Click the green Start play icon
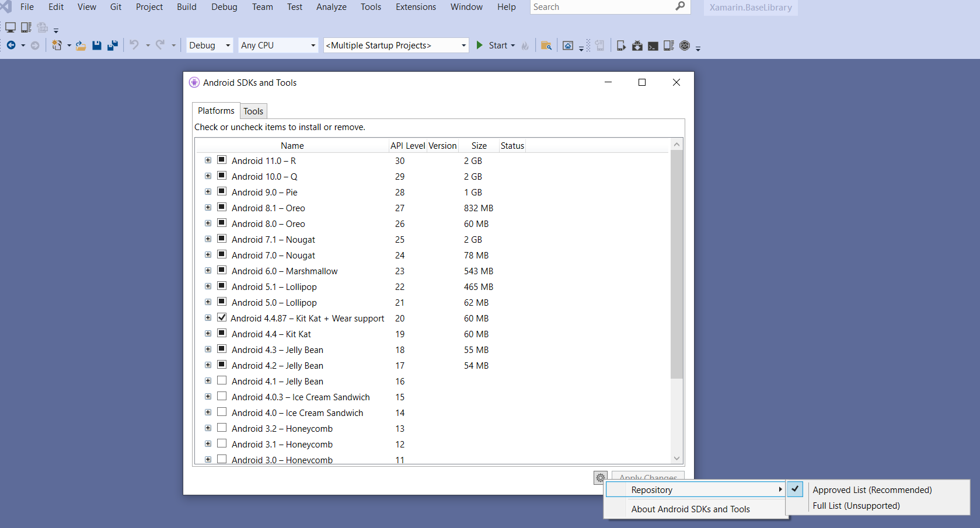The height and width of the screenshot is (528, 980). click(x=479, y=46)
